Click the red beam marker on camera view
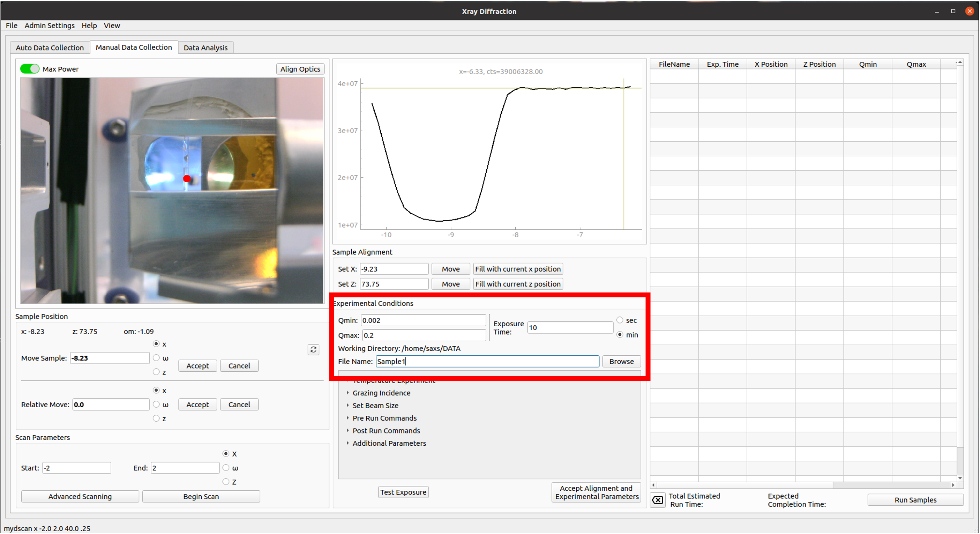 pyautogui.click(x=187, y=178)
